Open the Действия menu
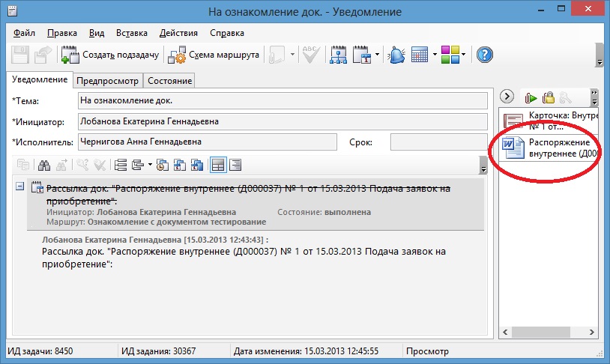 (179, 33)
